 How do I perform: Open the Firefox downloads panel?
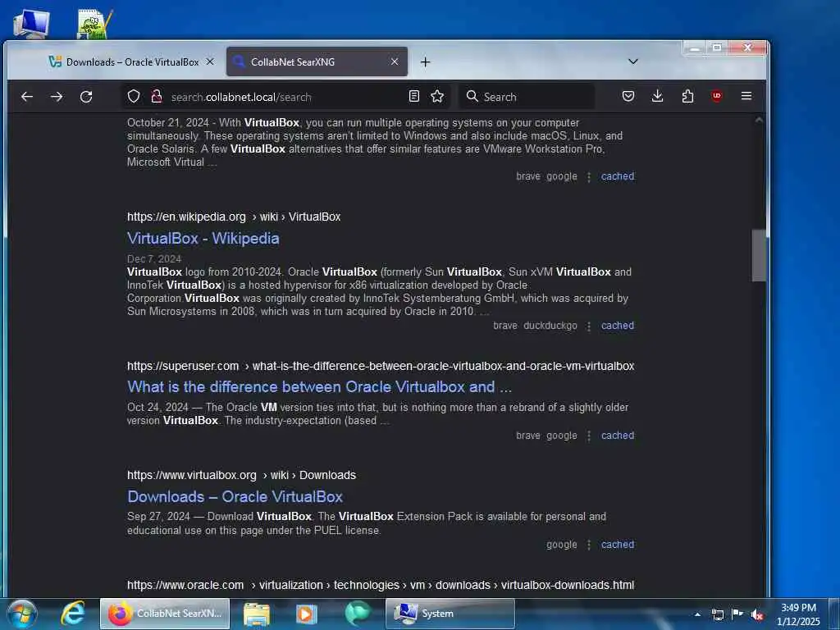(658, 97)
